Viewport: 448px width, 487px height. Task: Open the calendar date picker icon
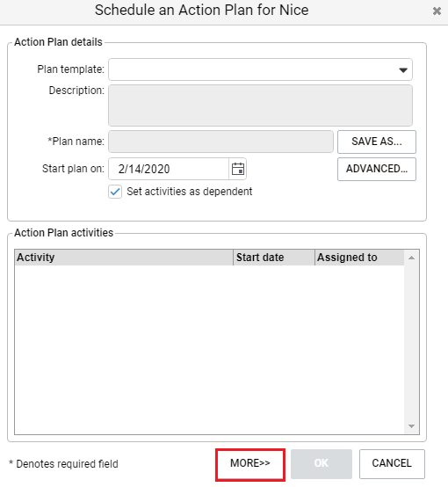pyautogui.click(x=238, y=169)
